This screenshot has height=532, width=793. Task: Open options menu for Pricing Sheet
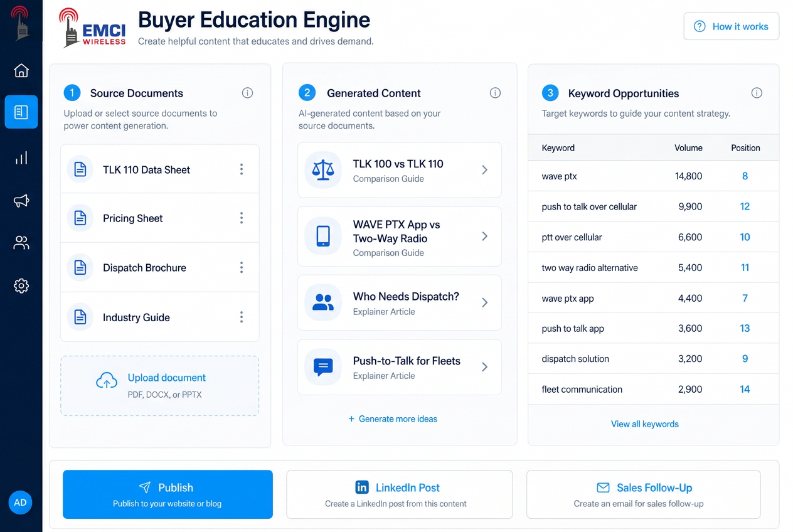(242, 218)
